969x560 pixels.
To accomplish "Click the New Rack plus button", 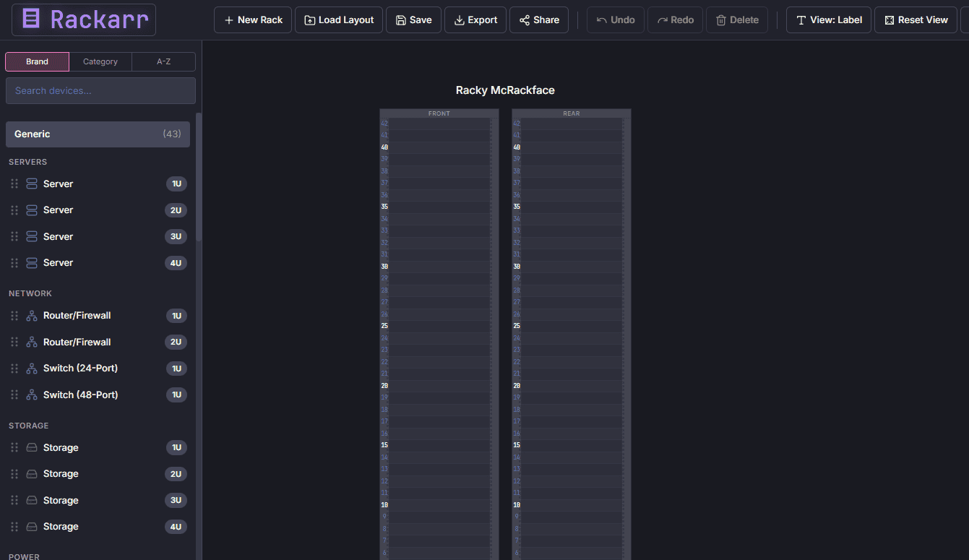I will tap(253, 20).
